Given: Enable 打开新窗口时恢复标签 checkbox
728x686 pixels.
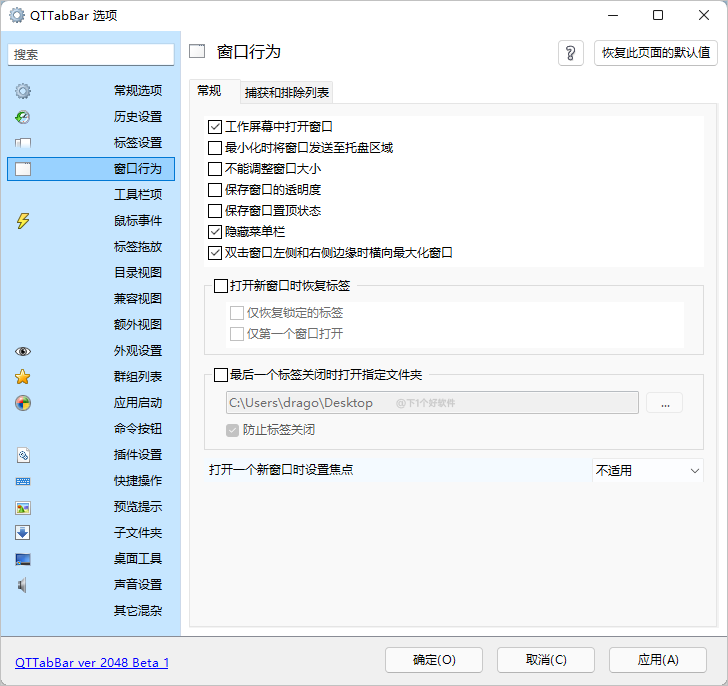Looking at the screenshot, I should (221, 286).
